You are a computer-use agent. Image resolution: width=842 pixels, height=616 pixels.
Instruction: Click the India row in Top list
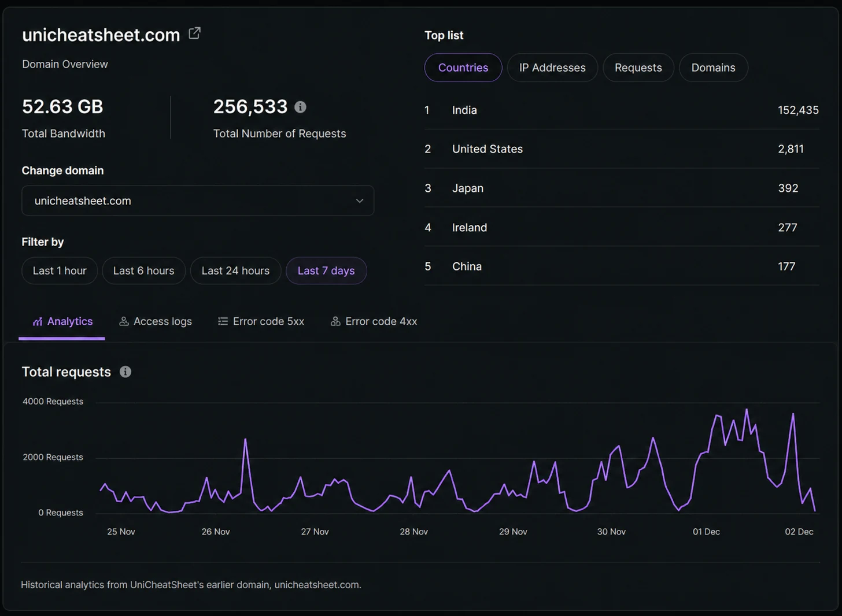click(x=622, y=110)
